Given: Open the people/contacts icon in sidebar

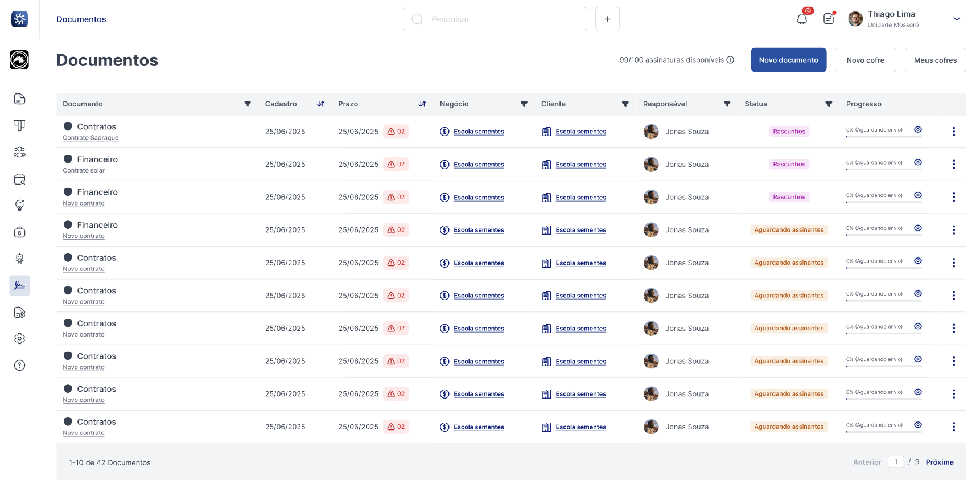Looking at the screenshot, I should pyautogui.click(x=19, y=152).
